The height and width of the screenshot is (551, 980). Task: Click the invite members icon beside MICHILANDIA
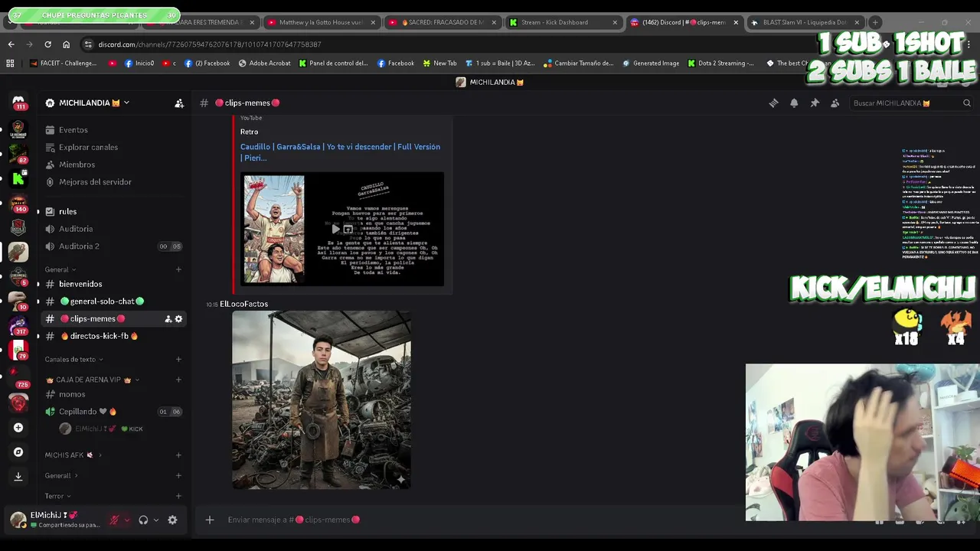tap(178, 103)
